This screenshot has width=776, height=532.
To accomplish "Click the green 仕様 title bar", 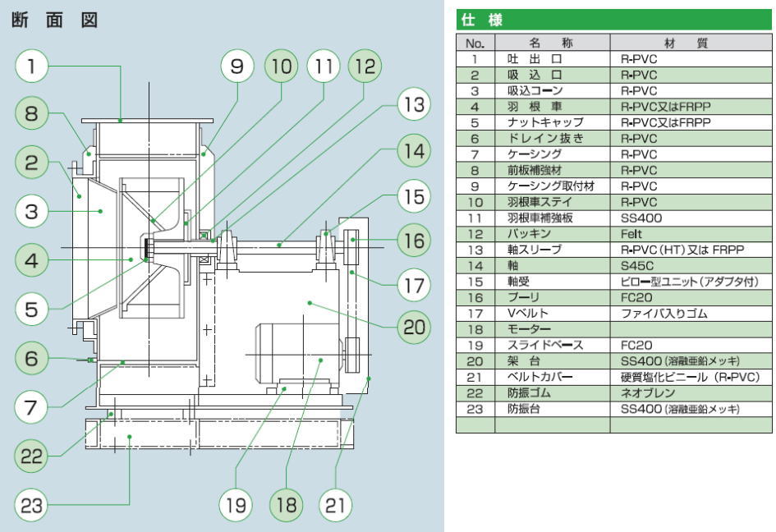I will point(613,21).
